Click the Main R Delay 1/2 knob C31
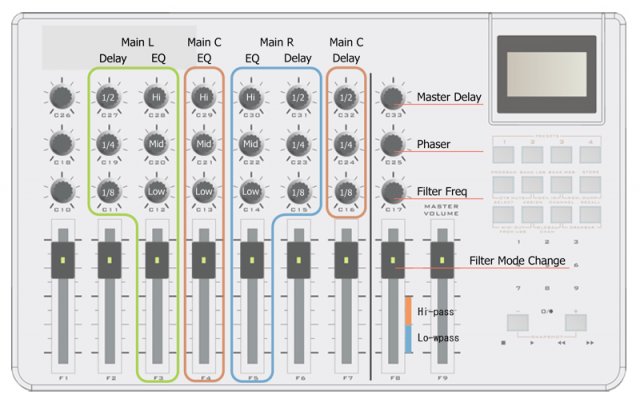Image resolution: width=640 pixels, height=407 pixels. [x=298, y=98]
